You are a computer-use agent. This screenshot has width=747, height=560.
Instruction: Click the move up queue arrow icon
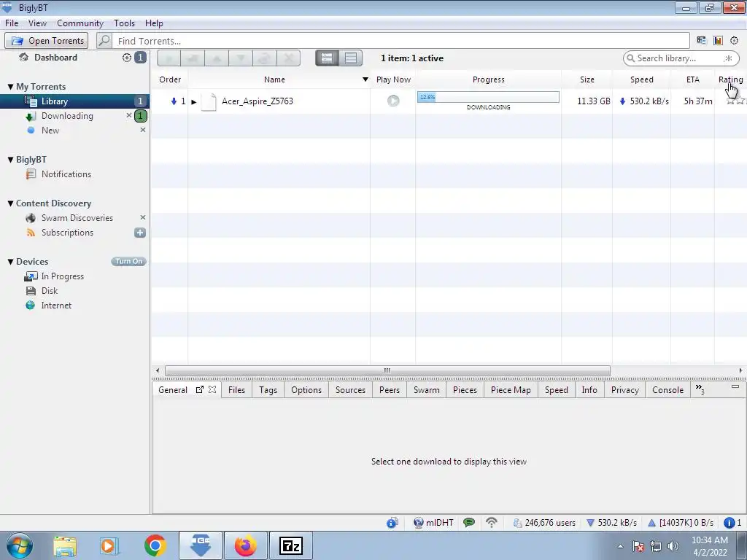pos(217,58)
